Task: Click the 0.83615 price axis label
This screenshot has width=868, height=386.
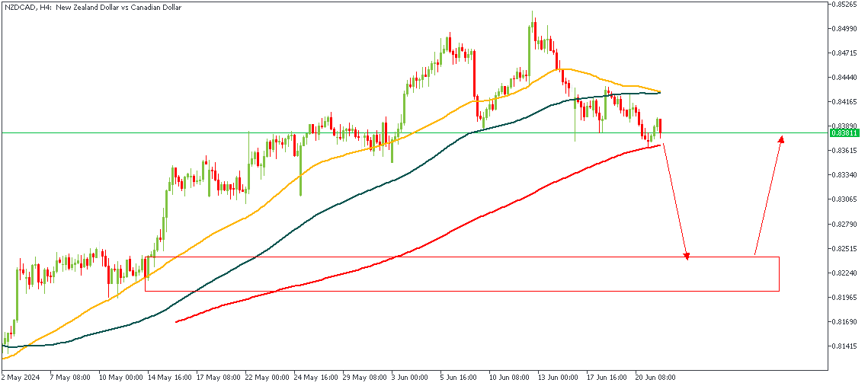Action: point(846,151)
